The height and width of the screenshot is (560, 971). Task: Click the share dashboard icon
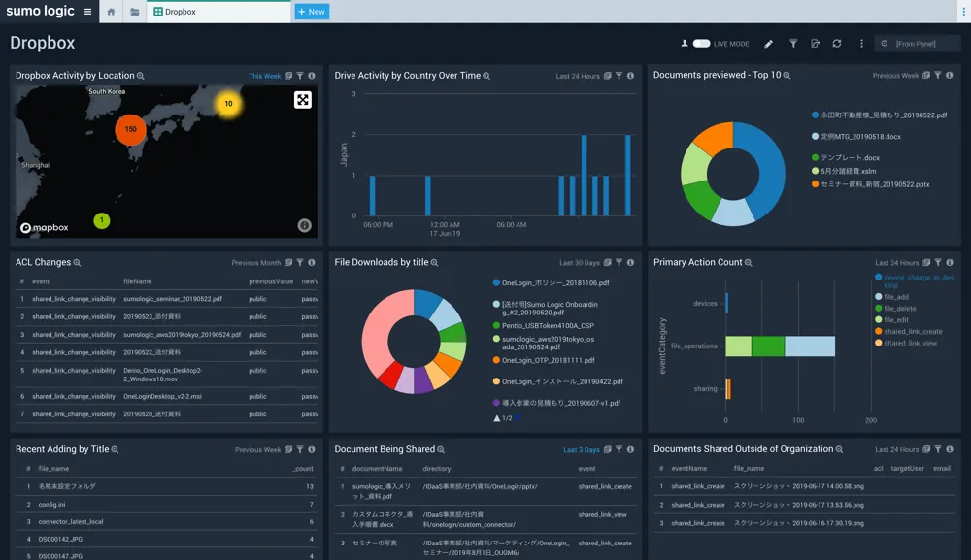(x=815, y=44)
